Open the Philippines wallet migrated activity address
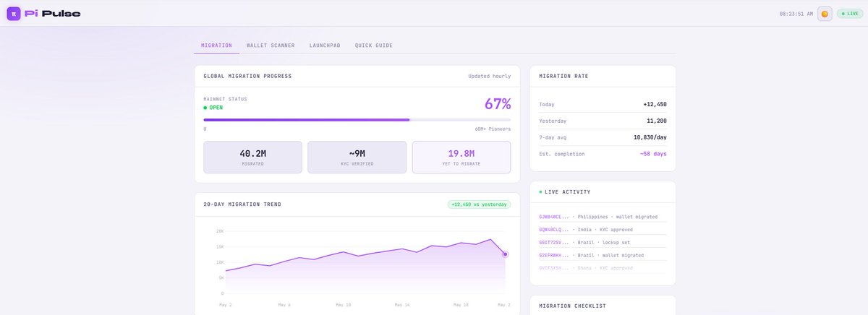Image resolution: width=868 pixels, height=315 pixels. point(555,217)
